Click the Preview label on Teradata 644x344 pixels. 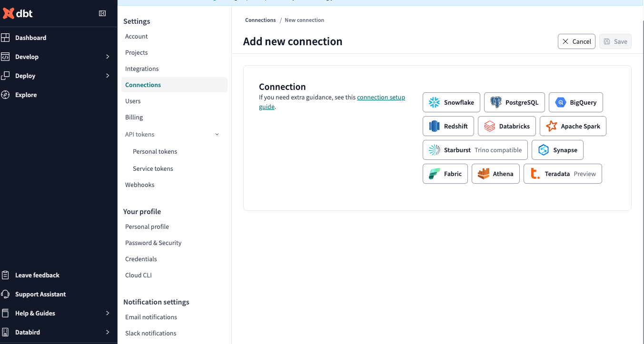tap(585, 174)
